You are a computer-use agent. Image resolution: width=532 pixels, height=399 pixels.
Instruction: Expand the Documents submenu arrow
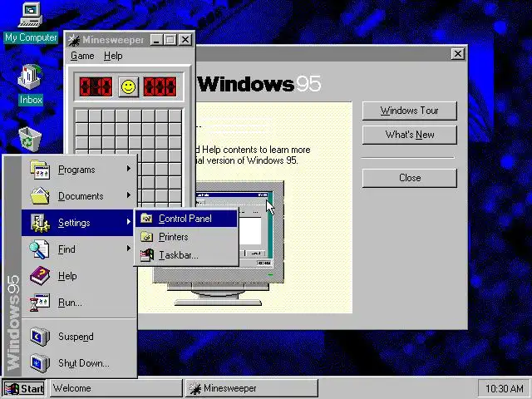click(x=129, y=195)
